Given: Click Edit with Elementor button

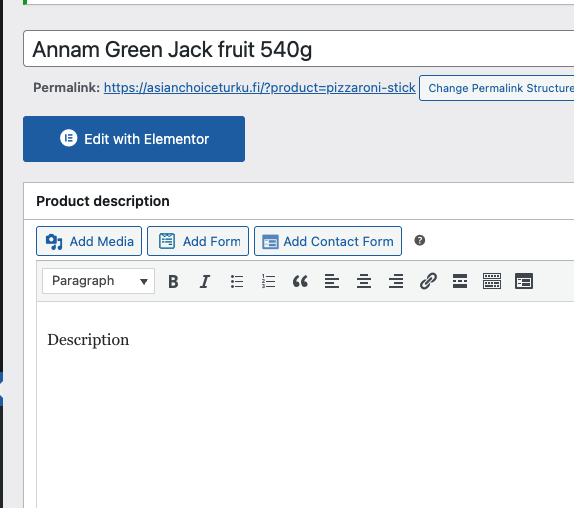Looking at the screenshot, I should [x=134, y=139].
